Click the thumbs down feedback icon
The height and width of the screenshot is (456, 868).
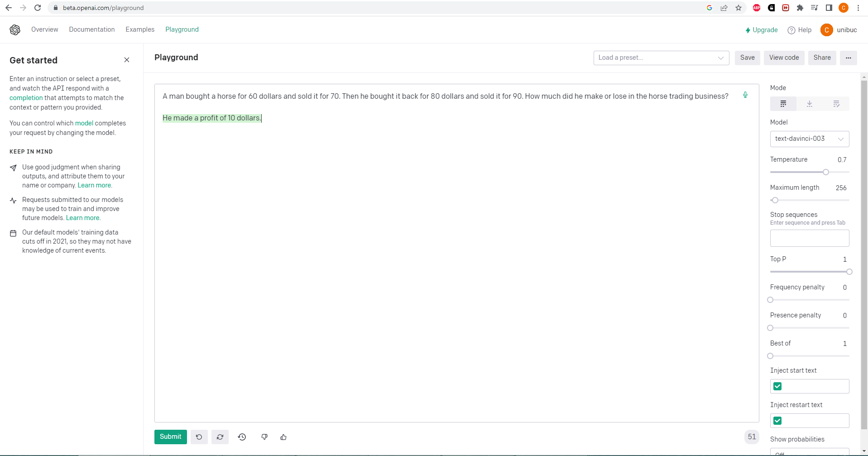click(264, 437)
